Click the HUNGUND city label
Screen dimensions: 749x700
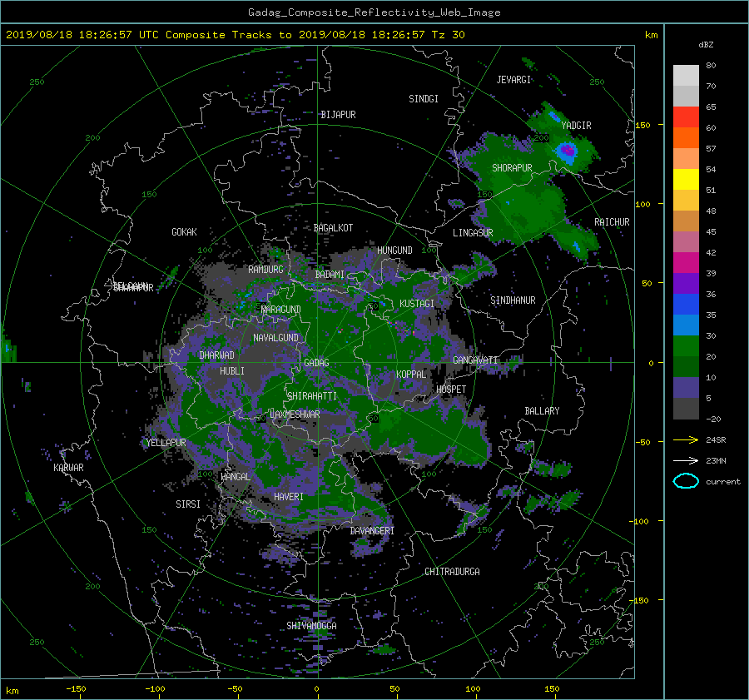[x=394, y=251]
